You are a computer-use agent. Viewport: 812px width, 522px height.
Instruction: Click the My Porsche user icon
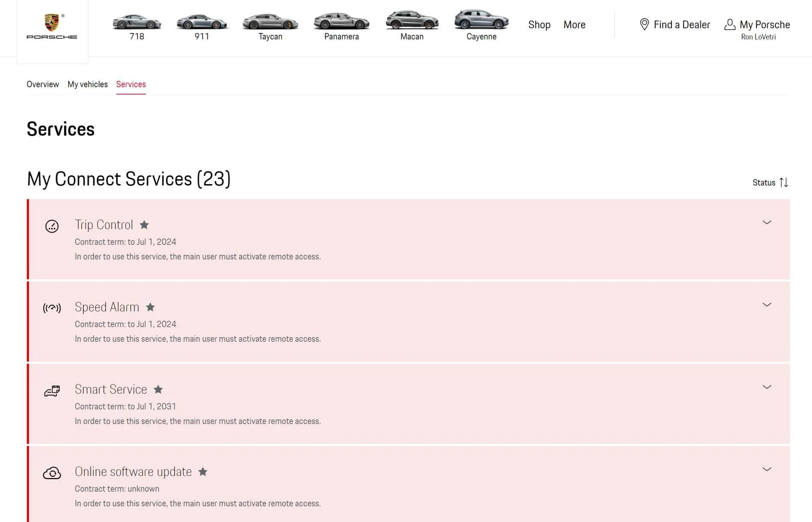(730, 24)
